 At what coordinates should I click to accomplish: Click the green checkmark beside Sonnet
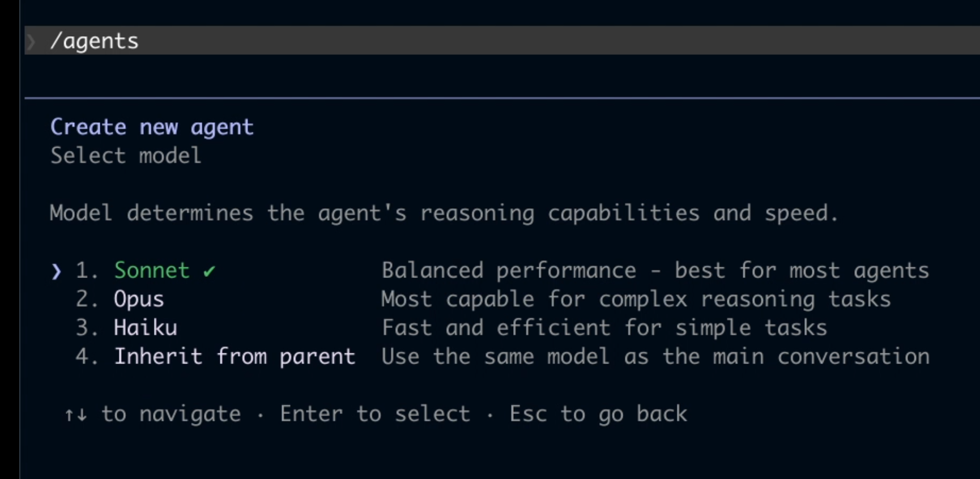tap(210, 272)
